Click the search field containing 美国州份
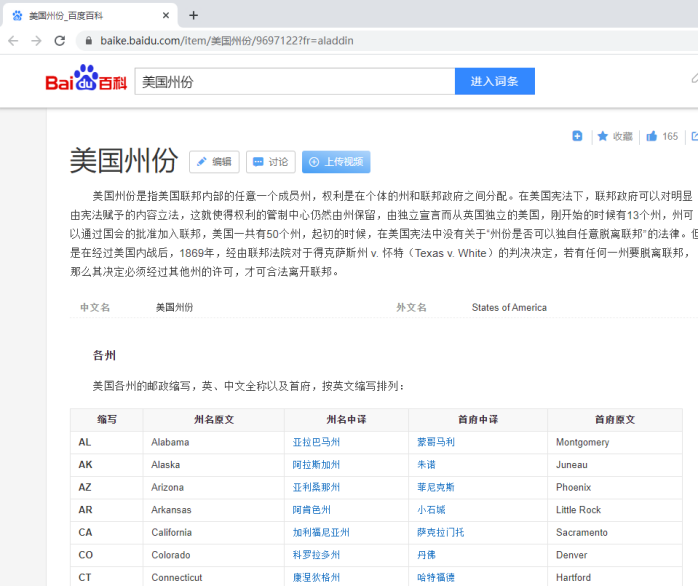 click(295, 81)
